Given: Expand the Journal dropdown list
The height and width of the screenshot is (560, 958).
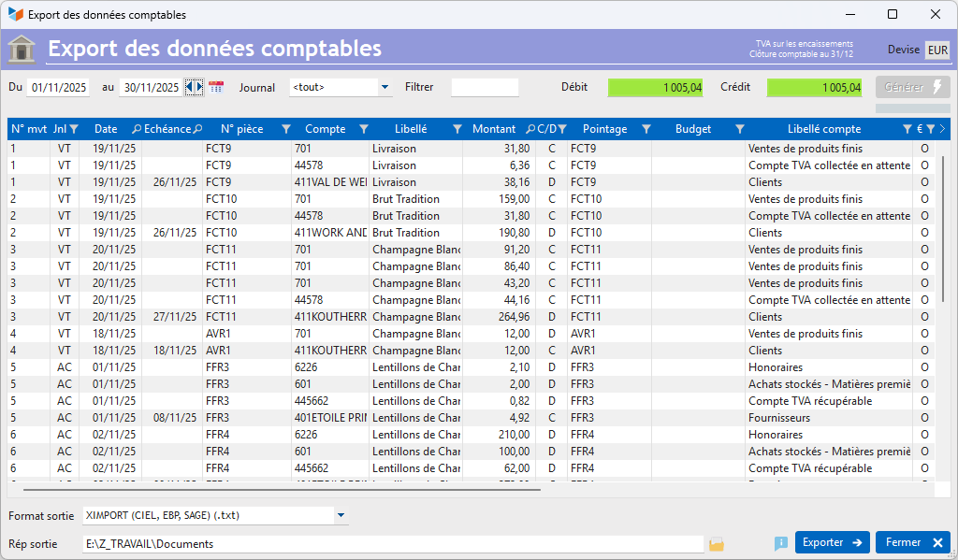Looking at the screenshot, I should click(x=385, y=88).
